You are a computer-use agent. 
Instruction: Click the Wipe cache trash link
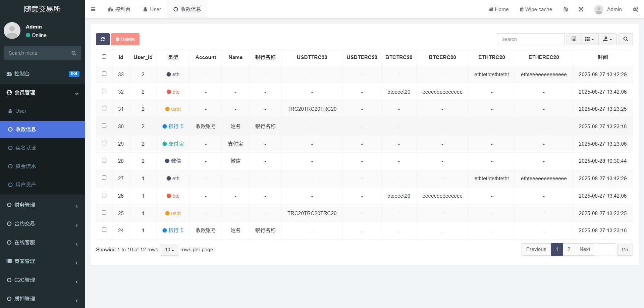coord(536,9)
